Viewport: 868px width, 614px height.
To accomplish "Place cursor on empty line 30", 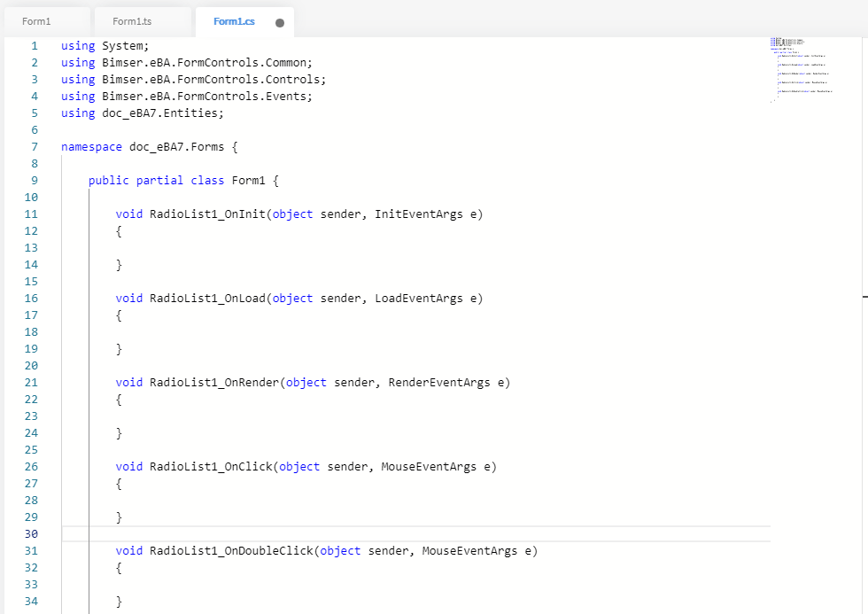I will tap(354, 534).
